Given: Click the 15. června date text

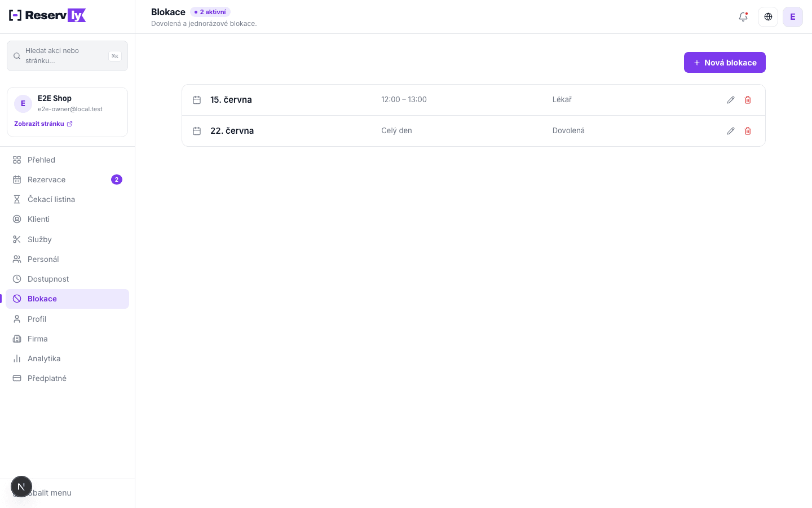Looking at the screenshot, I should point(231,100).
